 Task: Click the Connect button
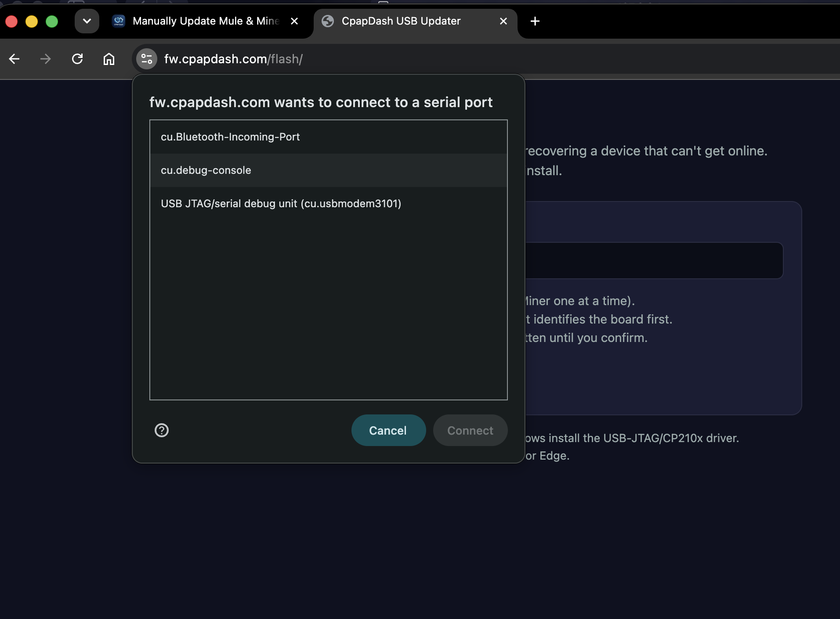click(470, 430)
